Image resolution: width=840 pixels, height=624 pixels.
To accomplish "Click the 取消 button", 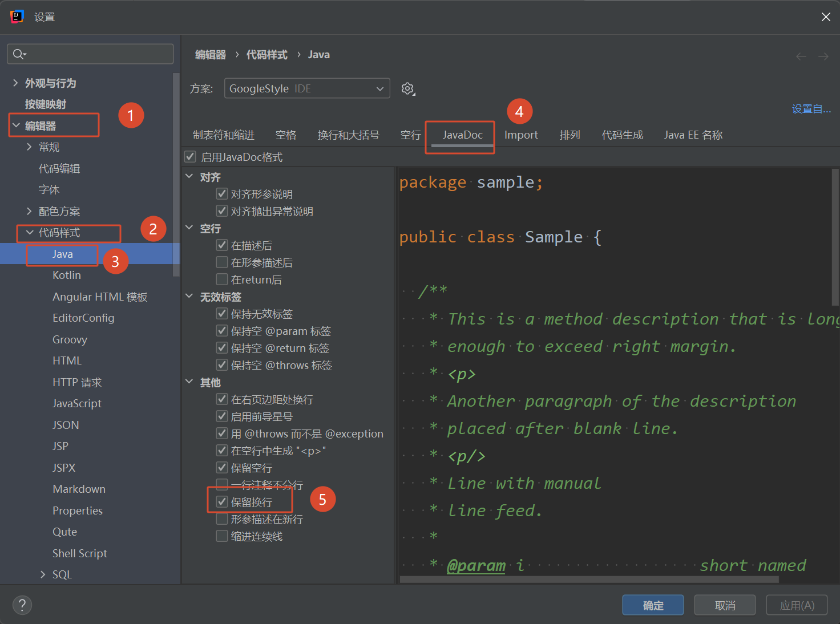I will [725, 605].
